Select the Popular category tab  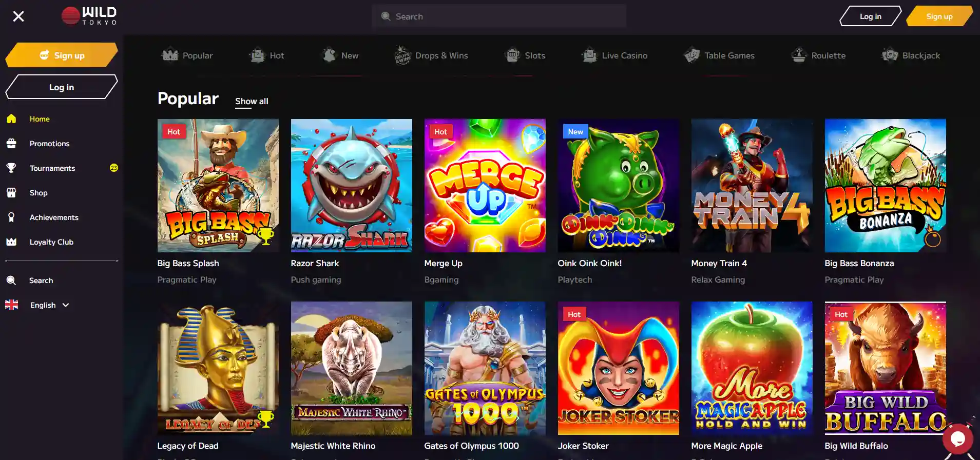[187, 55]
